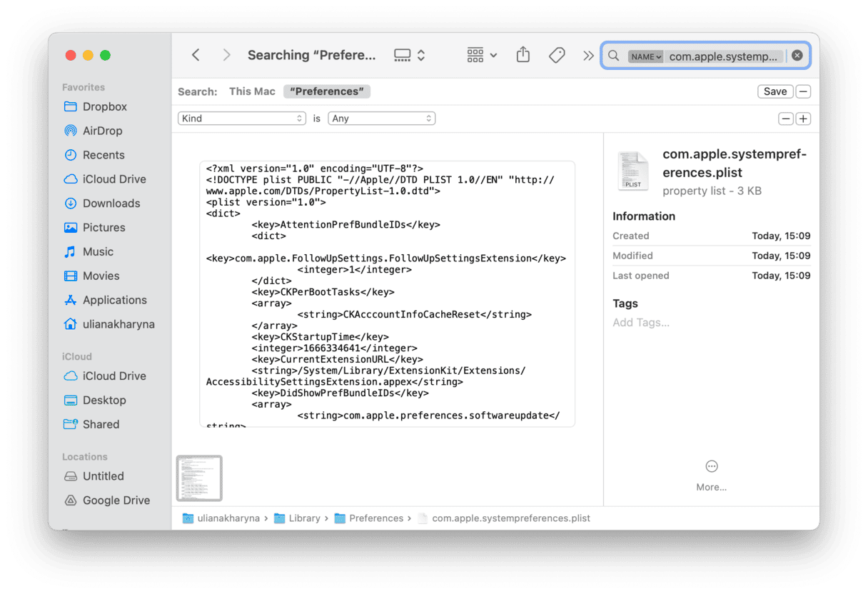Remove search criteria row with minus button
Screen dimensions: 868x594
(x=785, y=119)
